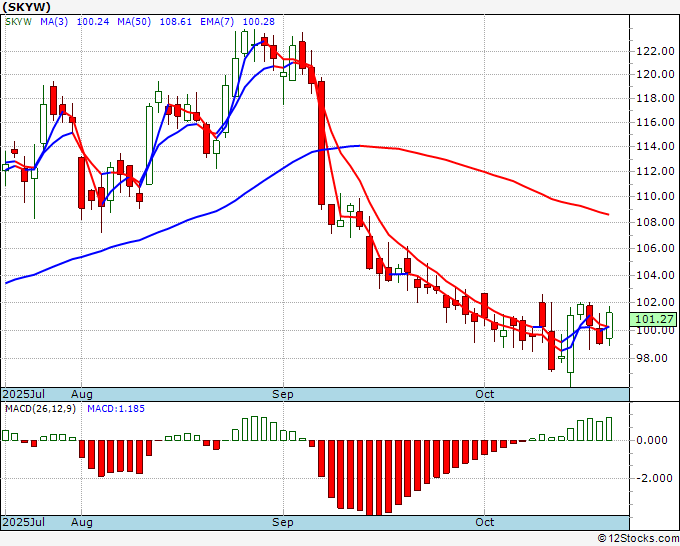Click the MA(3) legend label
The image size is (680, 546).
pyautogui.click(x=54, y=22)
